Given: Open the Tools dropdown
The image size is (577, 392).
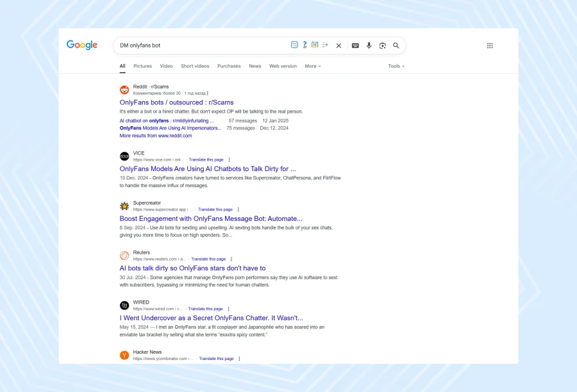Looking at the screenshot, I should click(x=396, y=66).
